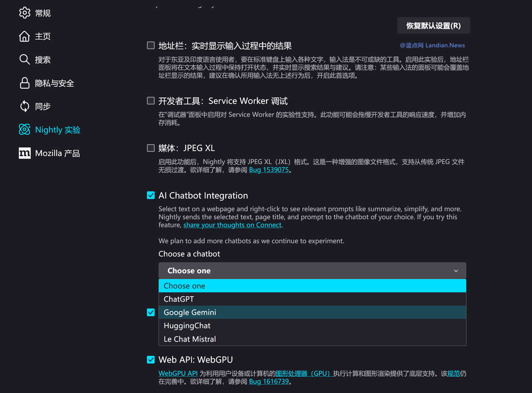Click the gear icon for 常规
The width and height of the screenshot is (532, 393).
25,13
